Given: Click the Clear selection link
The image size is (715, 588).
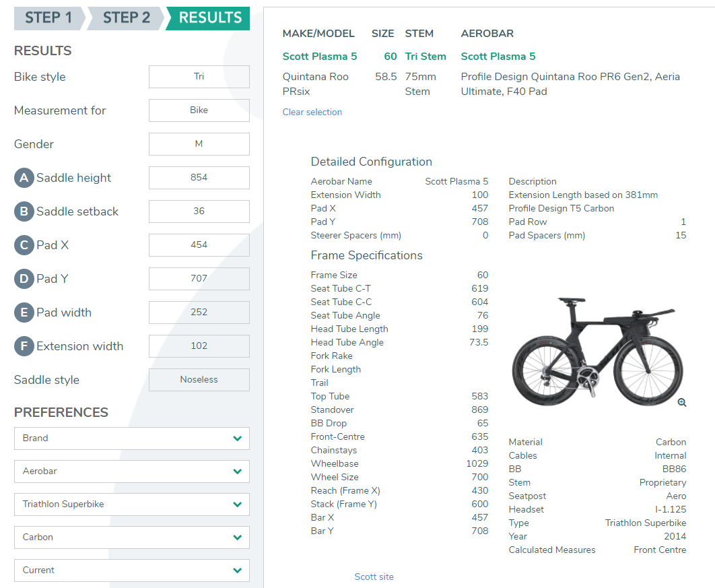Looking at the screenshot, I should click(312, 112).
